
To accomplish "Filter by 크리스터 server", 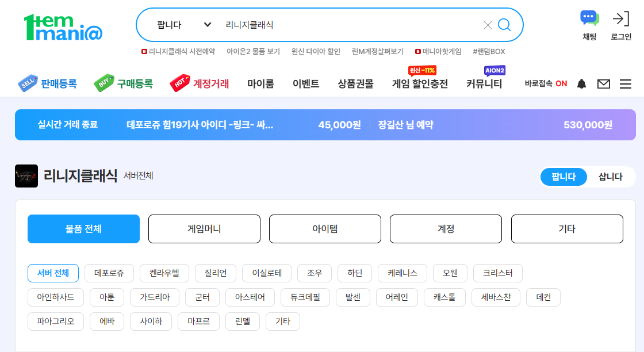I will tap(498, 273).
